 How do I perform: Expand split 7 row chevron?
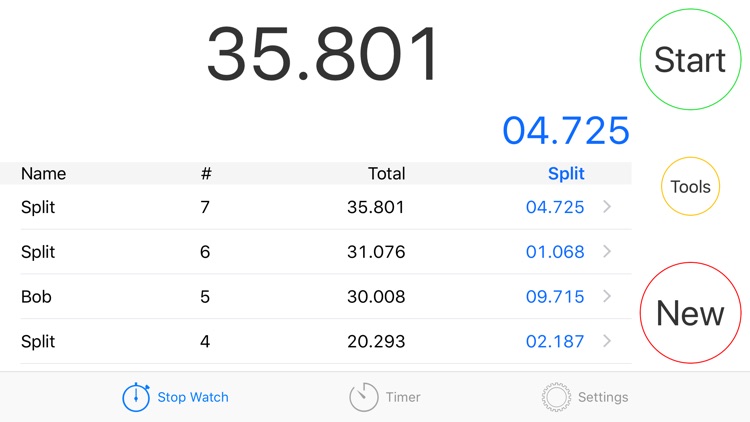pyautogui.click(x=607, y=207)
